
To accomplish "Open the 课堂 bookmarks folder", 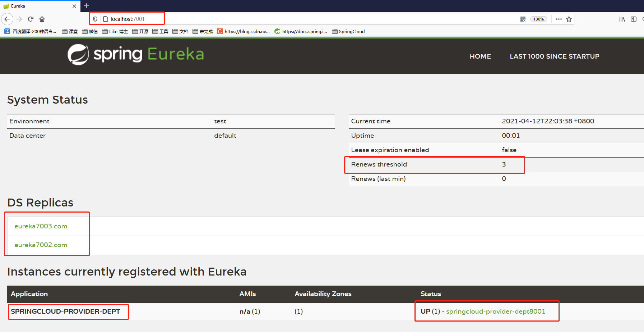I will [70, 32].
